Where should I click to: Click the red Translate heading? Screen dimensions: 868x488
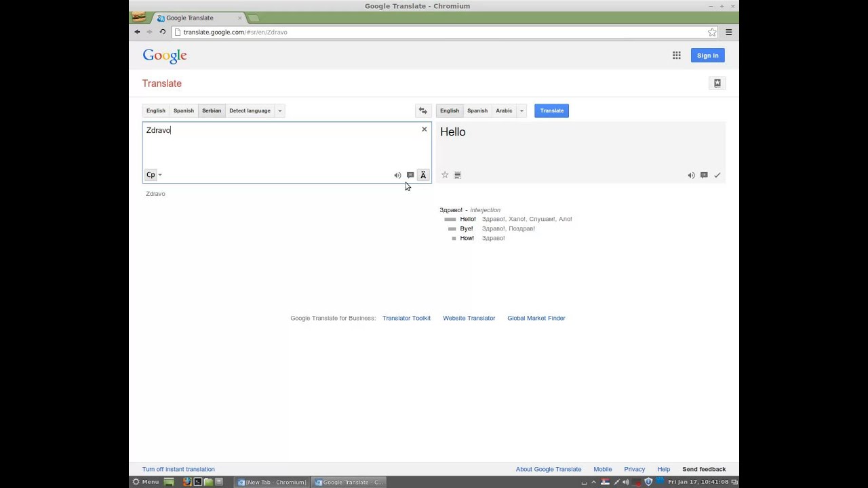pos(162,83)
